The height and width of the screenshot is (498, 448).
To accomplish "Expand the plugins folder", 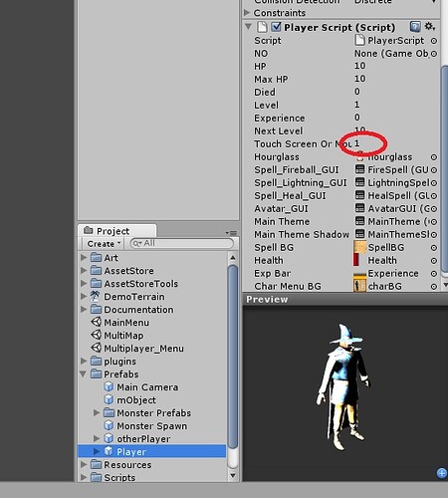I will pyautogui.click(x=84, y=362).
